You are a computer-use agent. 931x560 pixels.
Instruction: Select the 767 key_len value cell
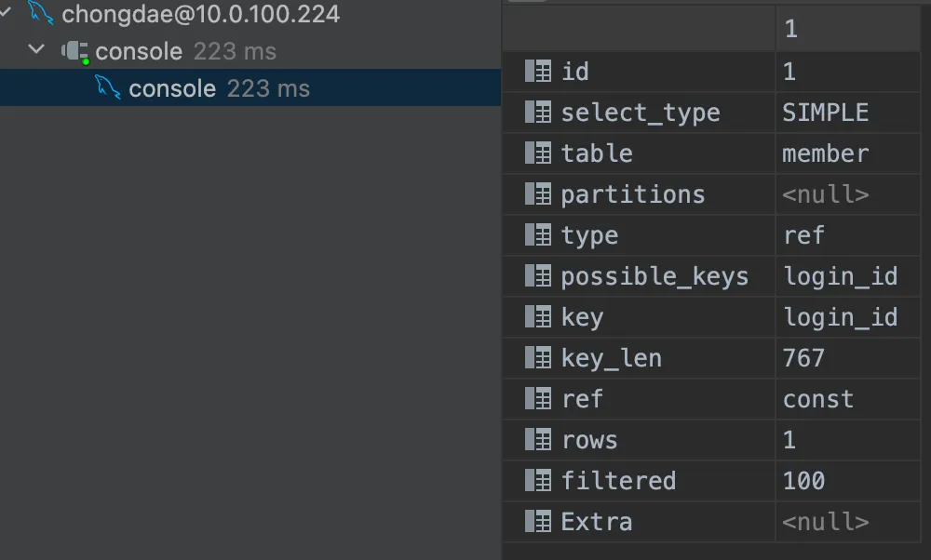804,358
